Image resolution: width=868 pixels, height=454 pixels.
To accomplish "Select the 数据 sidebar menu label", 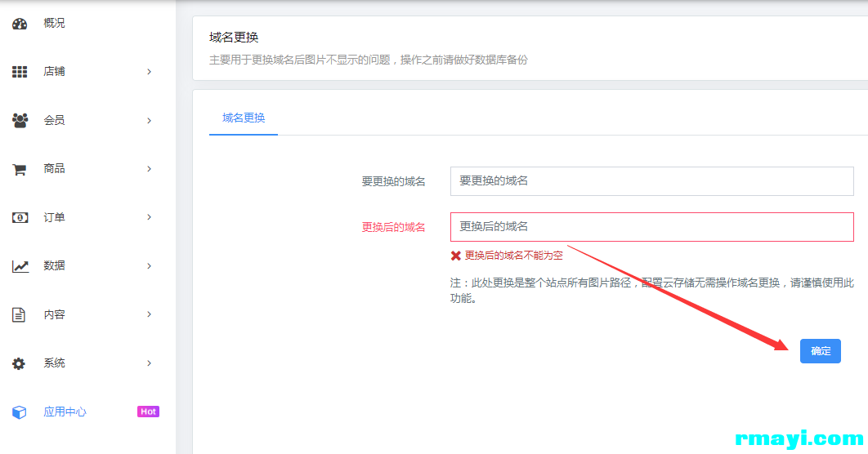I will (x=54, y=266).
